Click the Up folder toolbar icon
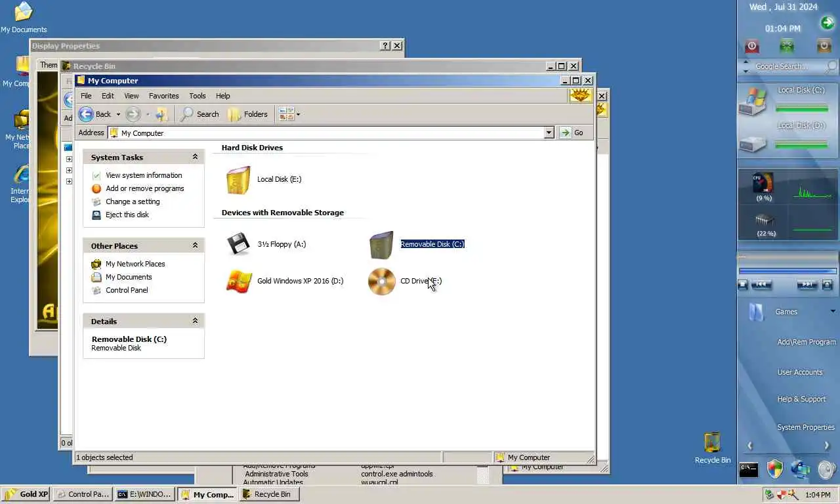Image resolution: width=840 pixels, height=504 pixels. coord(161,114)
